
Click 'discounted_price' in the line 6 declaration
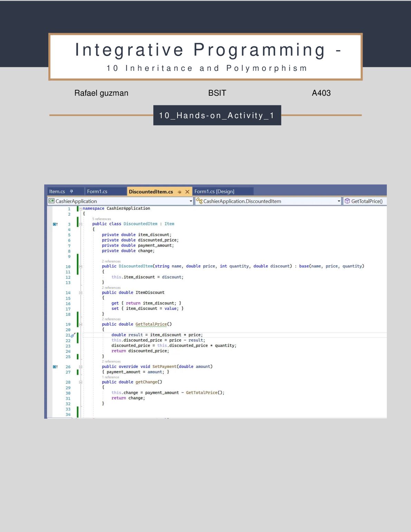(157, 240)
